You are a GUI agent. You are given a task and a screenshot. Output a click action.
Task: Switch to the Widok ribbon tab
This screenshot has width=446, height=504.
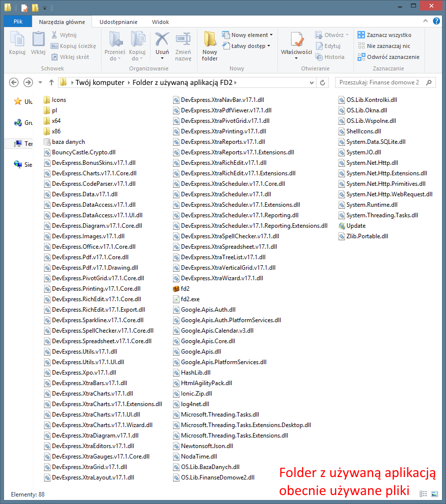(160, 22)
